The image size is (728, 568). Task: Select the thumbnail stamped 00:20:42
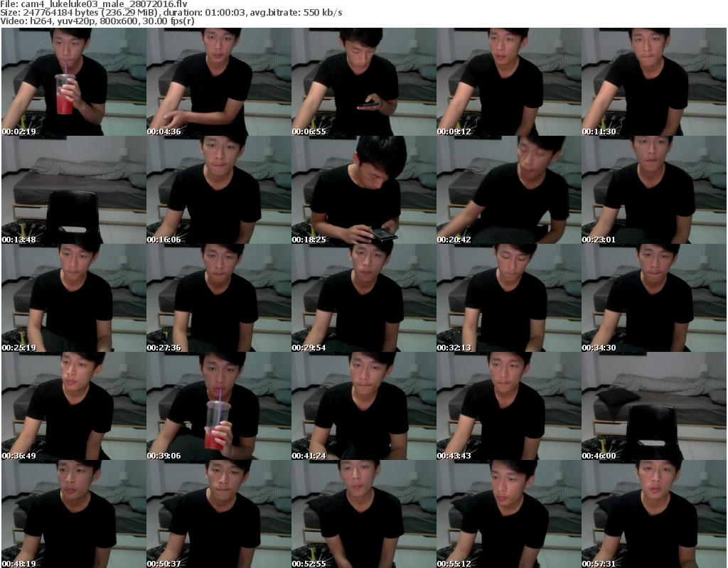(509, 190)
